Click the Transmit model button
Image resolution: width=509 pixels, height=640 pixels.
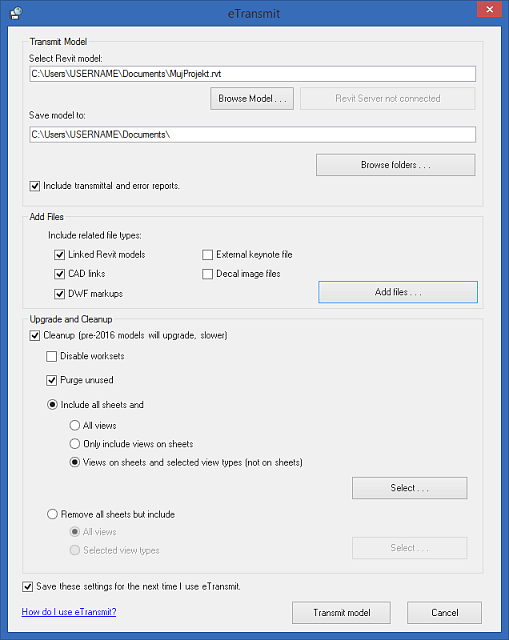click(341, 613)
